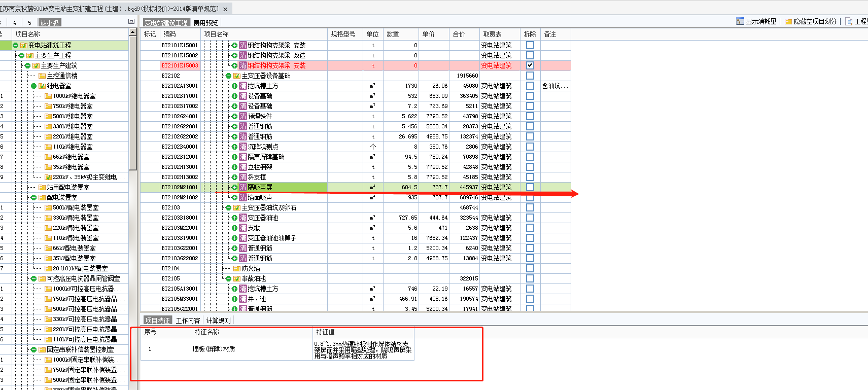This screenshot has width=868, height=390.
Task: Click the 清 icon of 隔声屏障基础 row
Action: coord(243,157)
